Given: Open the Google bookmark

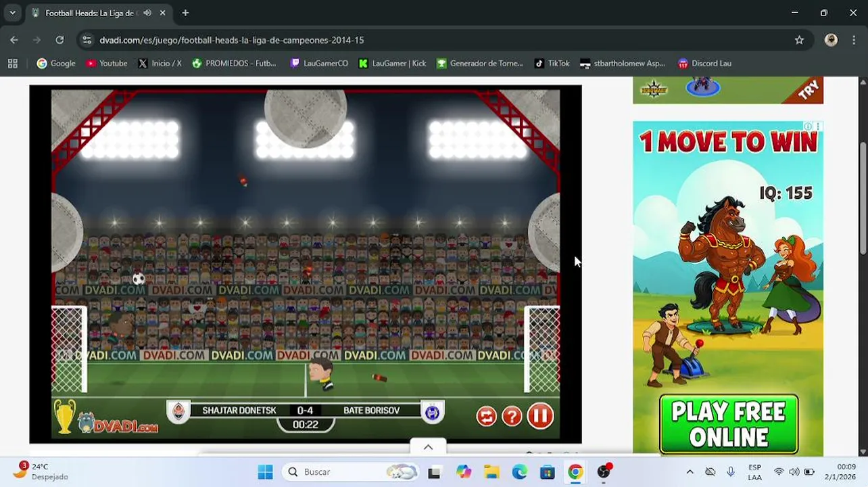Looking at the screenshot, I should click(x=55, y=63).
